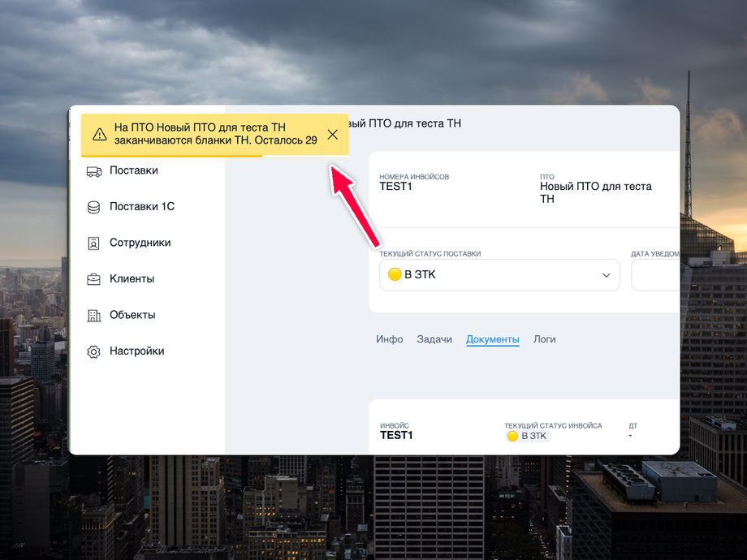Click the Клиенты briefcase icon
Viewport: 747px width, 560px height.
point(94,279)
